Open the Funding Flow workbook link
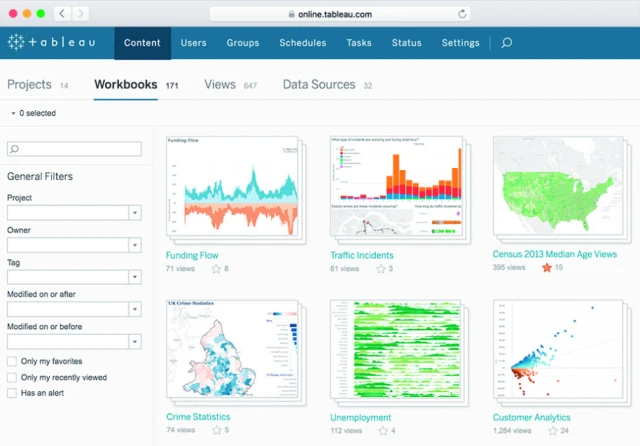This screenshot has height=446, width=640. tap(192, 255)
